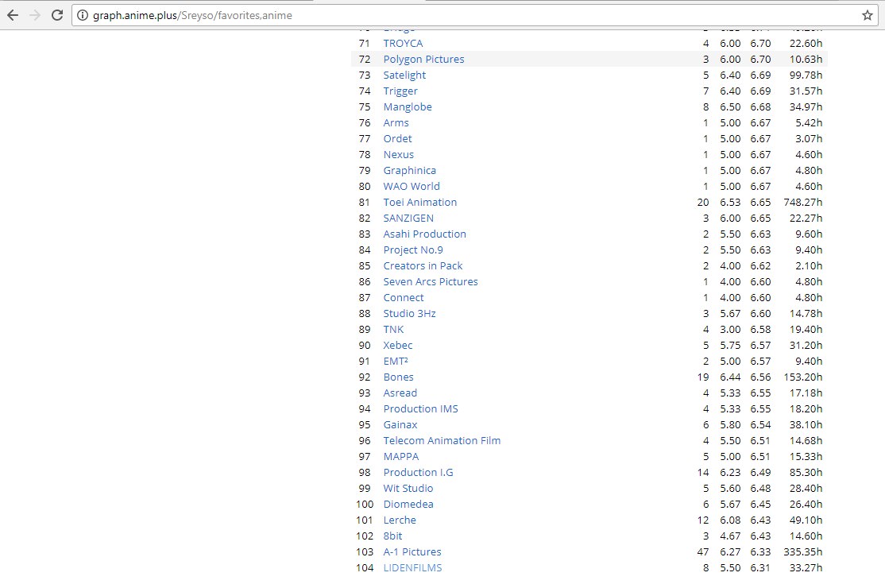Open the Bones studio link
Viewport: 885px width, 588px height.
pos(399,377)
